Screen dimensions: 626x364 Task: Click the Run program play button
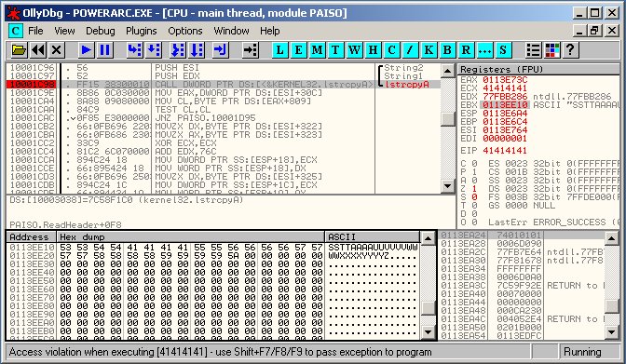[86, 50]
